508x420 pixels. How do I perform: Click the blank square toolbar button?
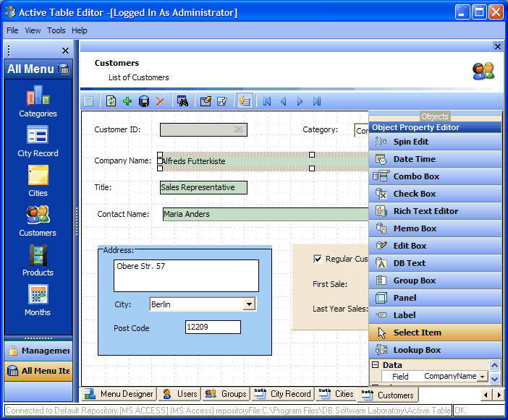tap(88, 102)
